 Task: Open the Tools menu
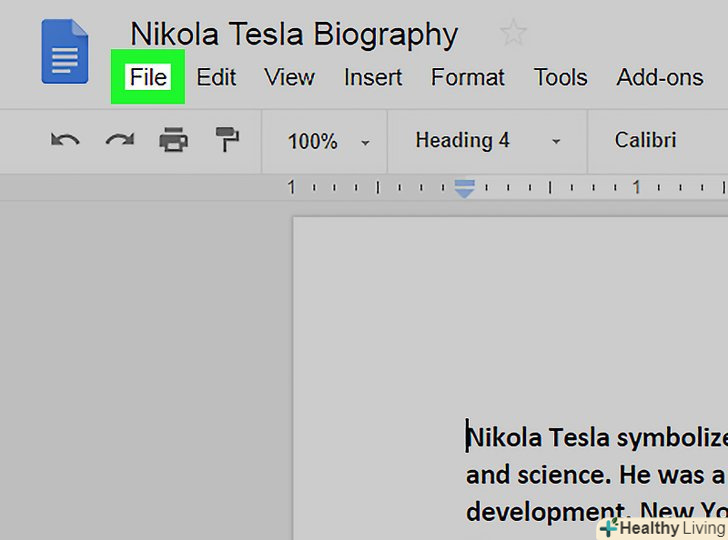[x=560, y=77]
